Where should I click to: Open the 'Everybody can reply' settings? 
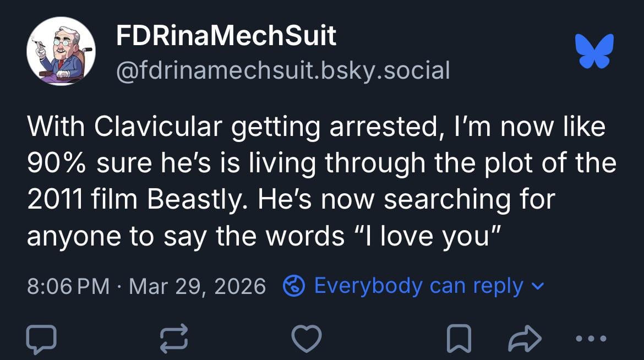coord(418,286)
